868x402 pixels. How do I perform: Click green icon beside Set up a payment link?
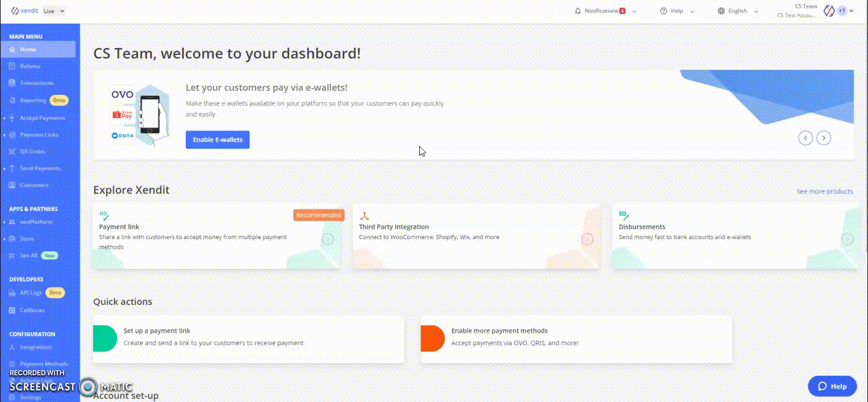click(105, 338)
